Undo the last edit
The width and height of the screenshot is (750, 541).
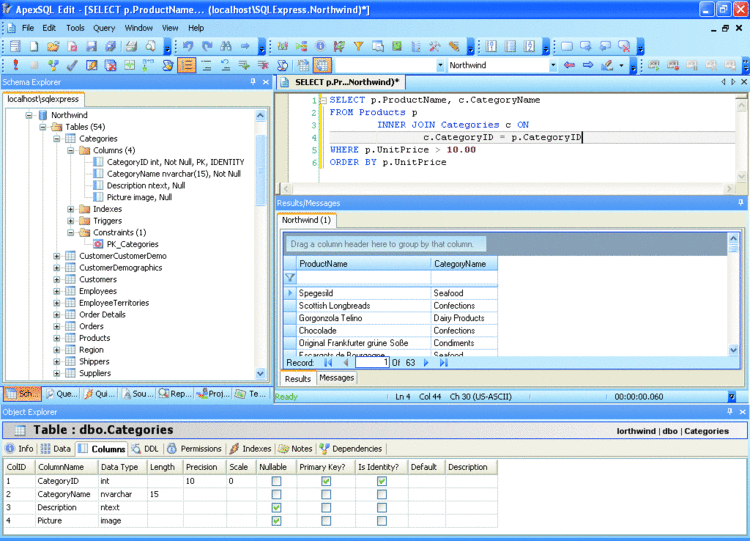click(x=188, y=46)
